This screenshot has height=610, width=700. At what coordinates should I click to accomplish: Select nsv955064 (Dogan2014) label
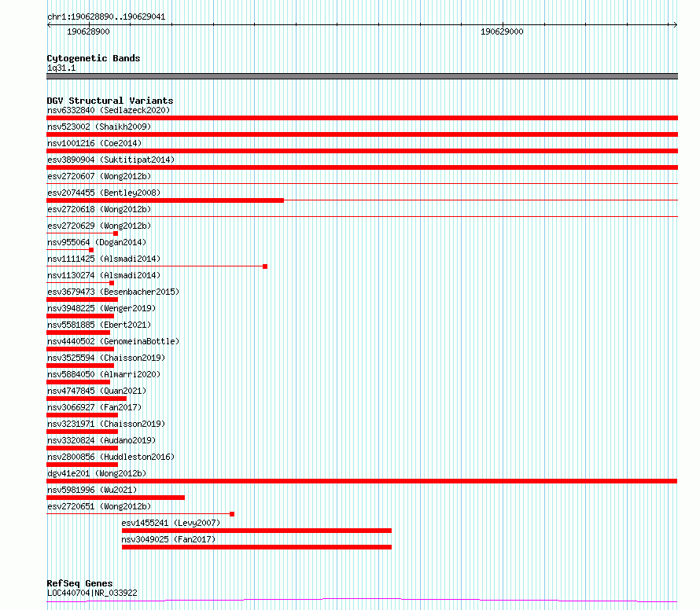97,242
